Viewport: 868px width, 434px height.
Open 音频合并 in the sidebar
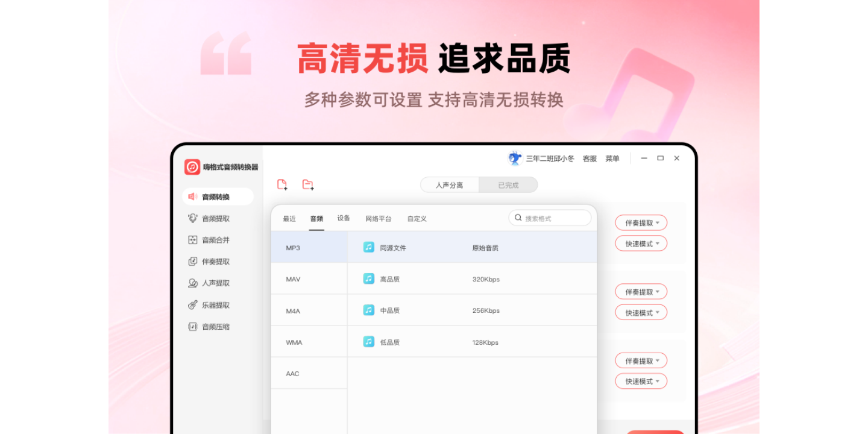tap(215, 240)
